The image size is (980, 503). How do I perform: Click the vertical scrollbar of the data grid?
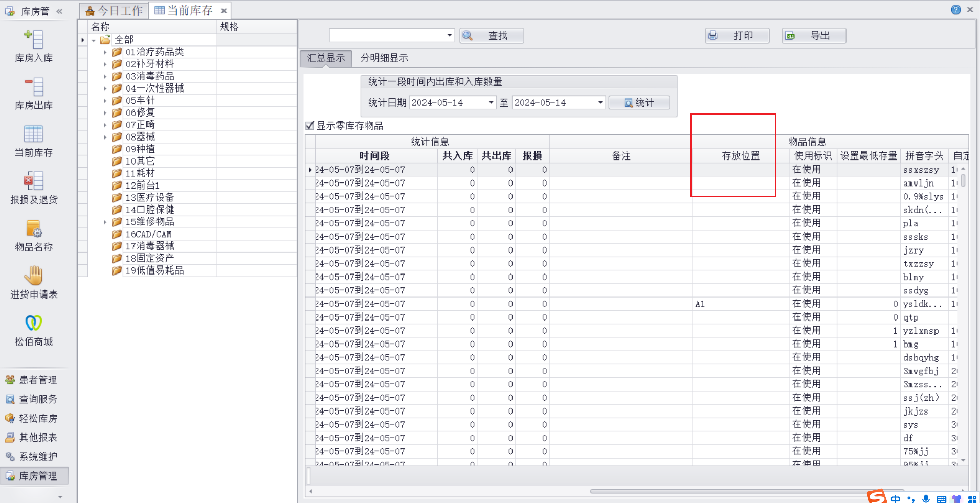(x=963, y=180)
